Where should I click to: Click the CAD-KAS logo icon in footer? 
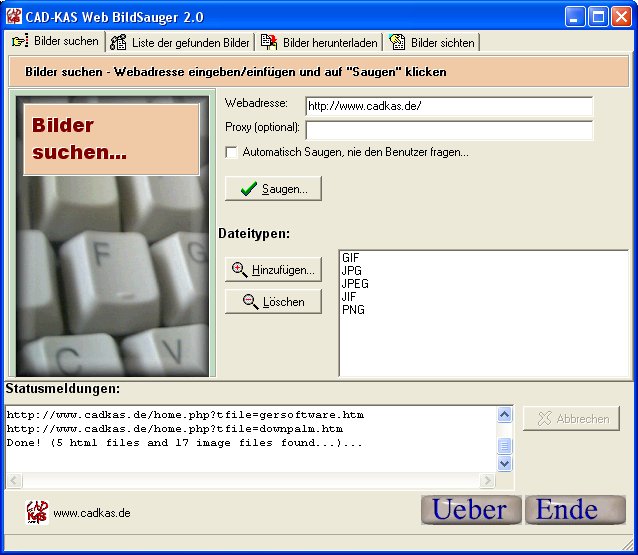pyautogui.click(x=37, y=512)
